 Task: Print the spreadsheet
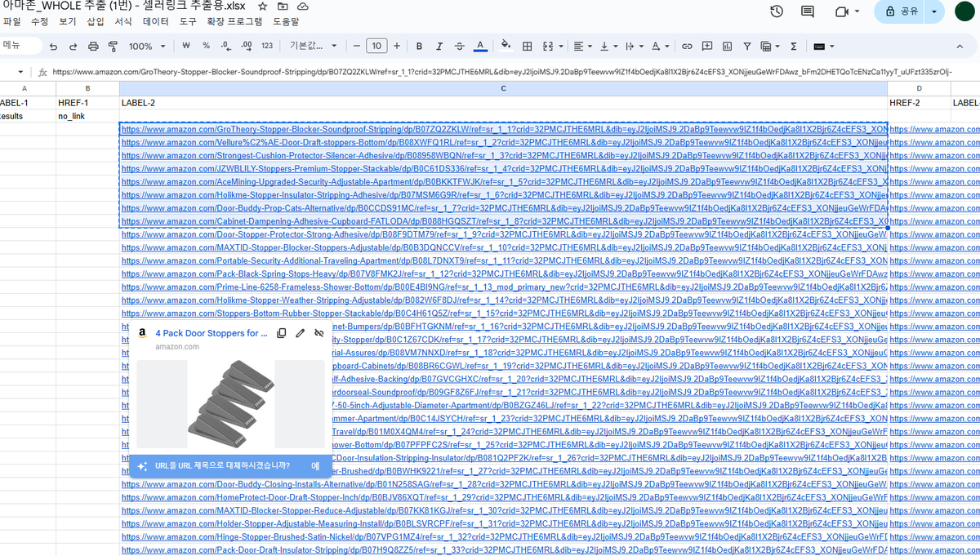click(x=93, y=47)
